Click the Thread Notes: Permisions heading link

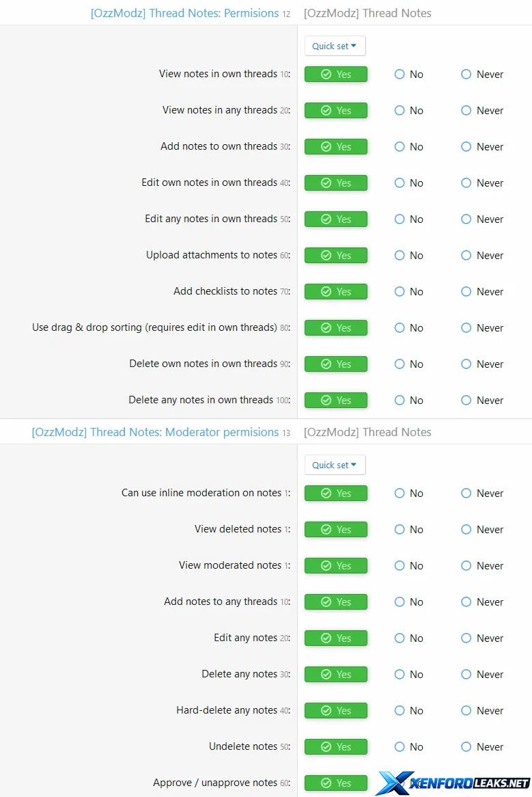coord(184,13)
